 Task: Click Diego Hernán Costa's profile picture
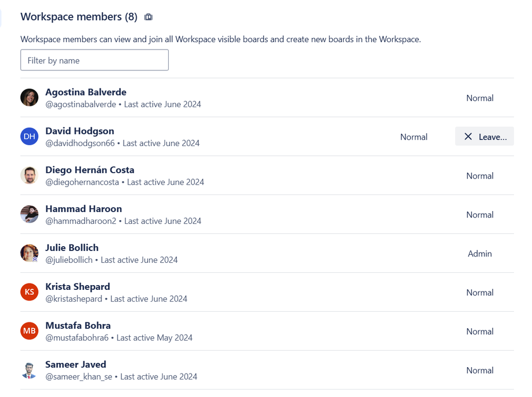coord(29,175)
